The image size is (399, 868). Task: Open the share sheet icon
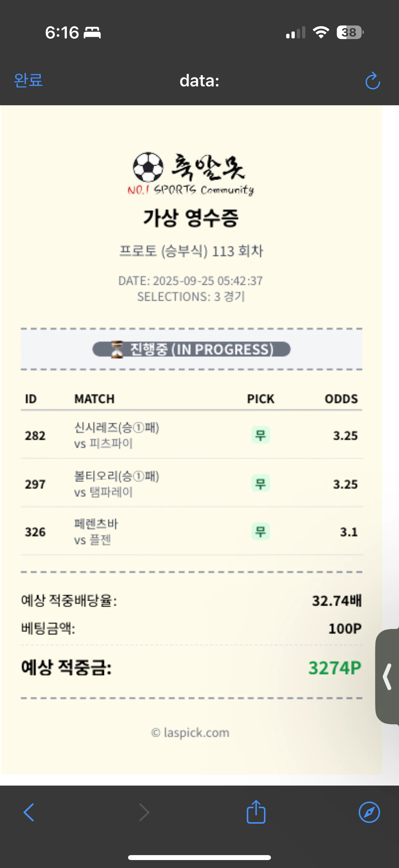point(256,812)
